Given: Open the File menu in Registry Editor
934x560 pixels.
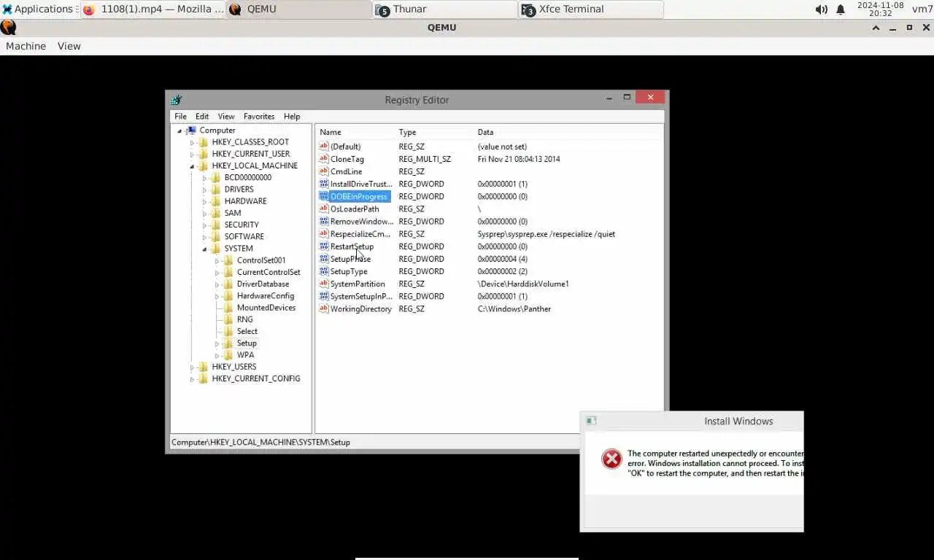Looking at the screenshot, I should coord(180,116).
